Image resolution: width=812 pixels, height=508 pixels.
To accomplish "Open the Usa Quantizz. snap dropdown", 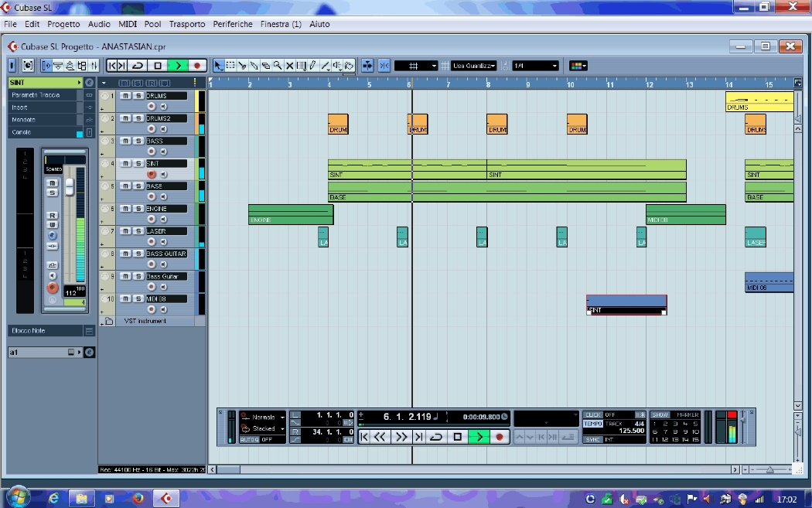I will point(474,66).
